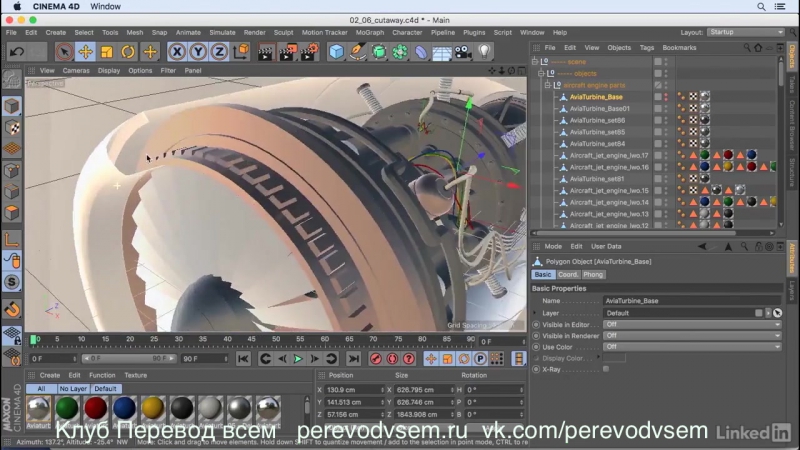Screen dimensions: 800x450
Task: Select the Rotate tool in toolbar
Action: point(129,51)
